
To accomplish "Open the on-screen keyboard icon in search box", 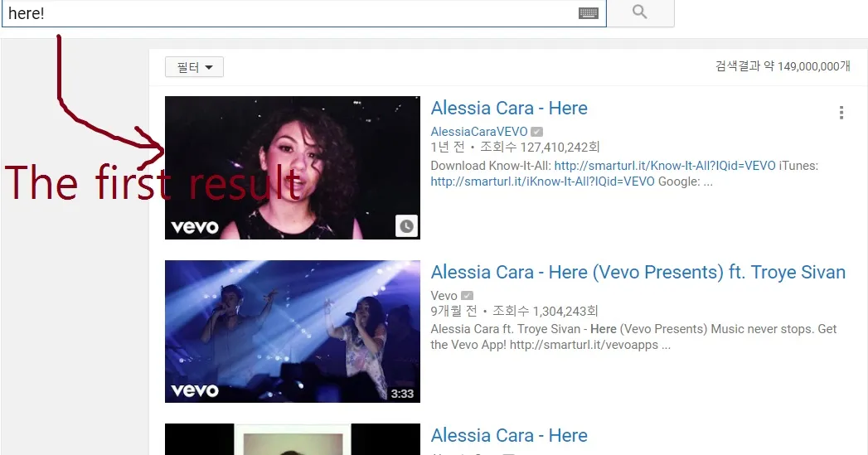I will click(x=588, y=12).
